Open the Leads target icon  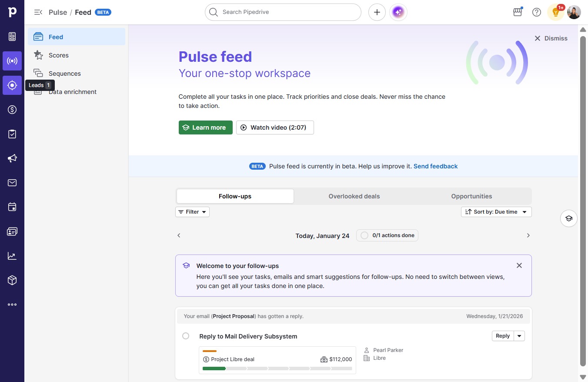12,85
